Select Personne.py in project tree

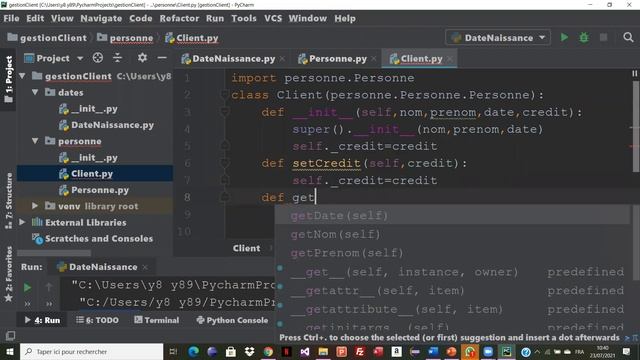coord(95,190)
